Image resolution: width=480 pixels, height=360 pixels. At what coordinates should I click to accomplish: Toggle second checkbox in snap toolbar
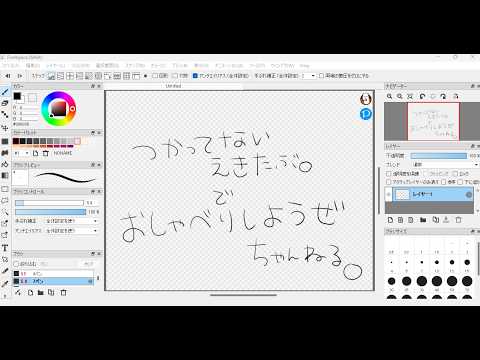(175, 76)
